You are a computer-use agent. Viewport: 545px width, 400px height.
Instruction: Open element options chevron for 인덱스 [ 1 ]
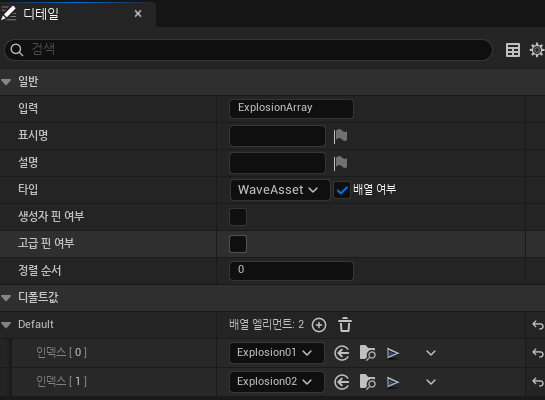coord(431,382)
